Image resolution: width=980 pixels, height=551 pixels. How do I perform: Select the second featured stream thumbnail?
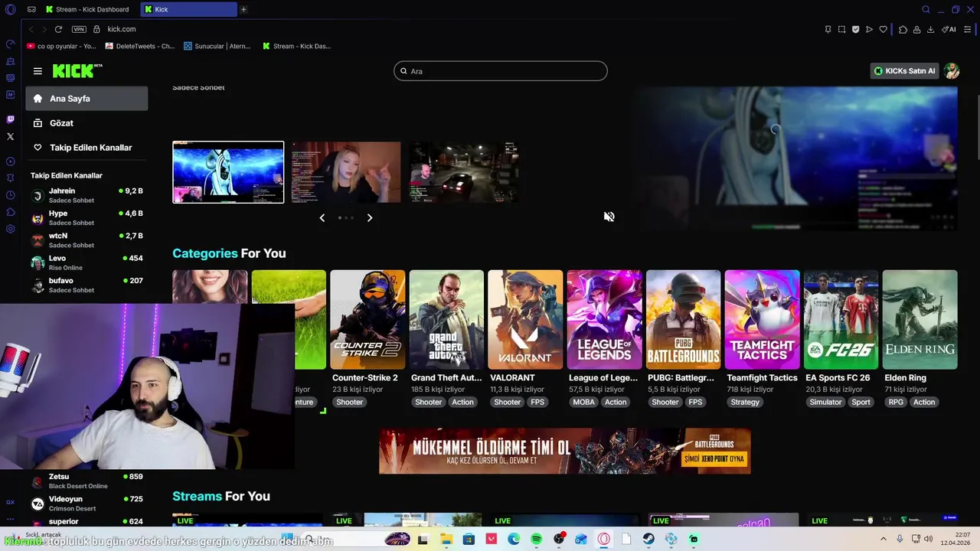(345, 172)
